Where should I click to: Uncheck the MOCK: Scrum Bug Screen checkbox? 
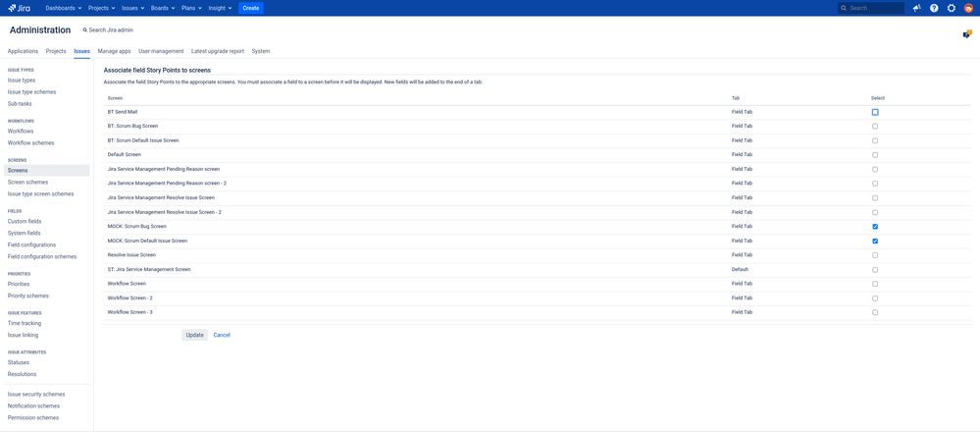[875, 227]
